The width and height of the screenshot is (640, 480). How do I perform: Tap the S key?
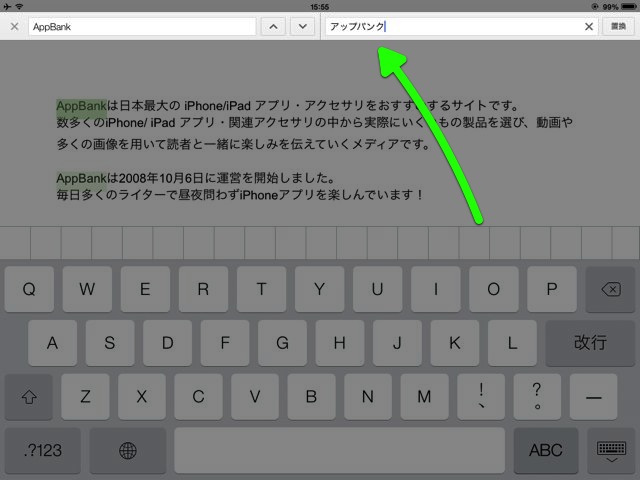[x=110, y=343]
